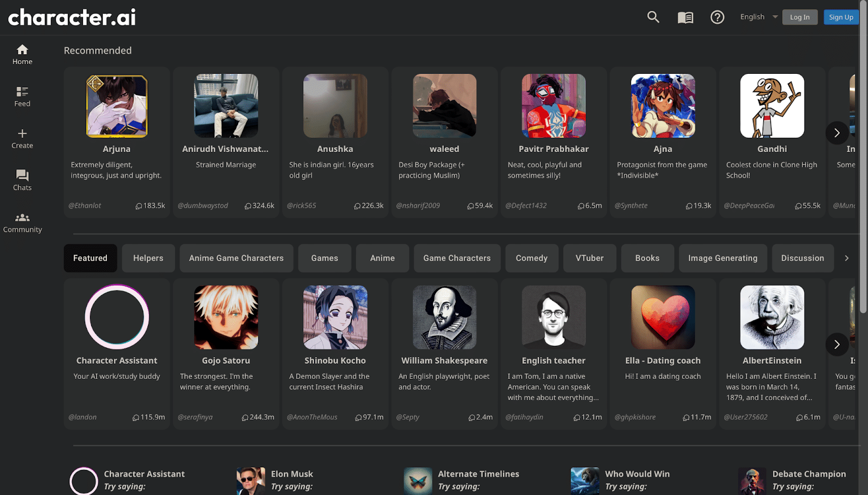Open creator link @Synthete

[x=631, y=206]
